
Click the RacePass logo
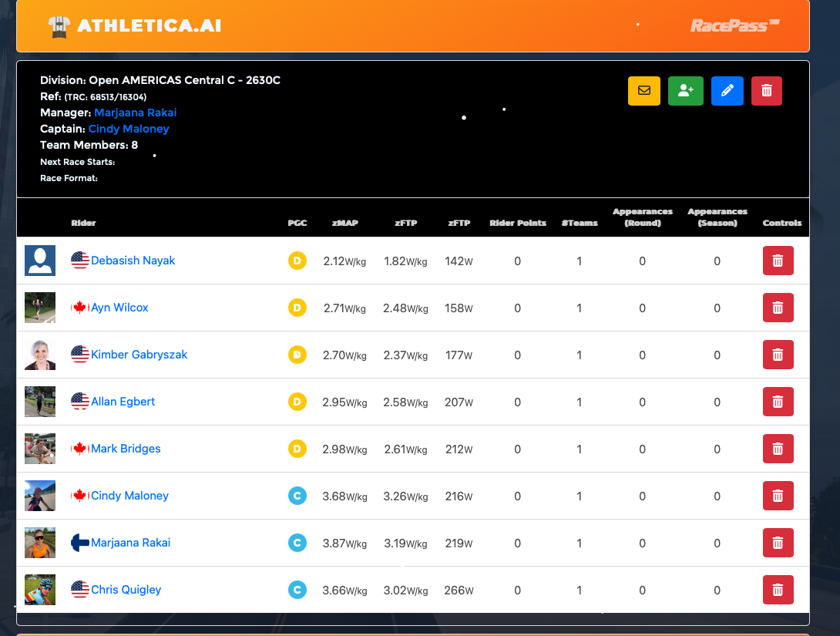pos(734,25)
